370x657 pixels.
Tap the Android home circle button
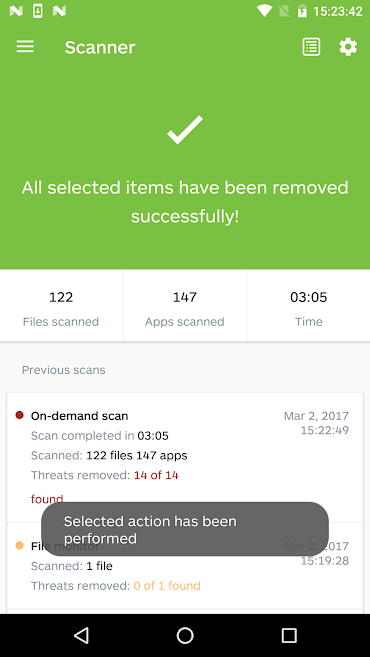[185, 635]
